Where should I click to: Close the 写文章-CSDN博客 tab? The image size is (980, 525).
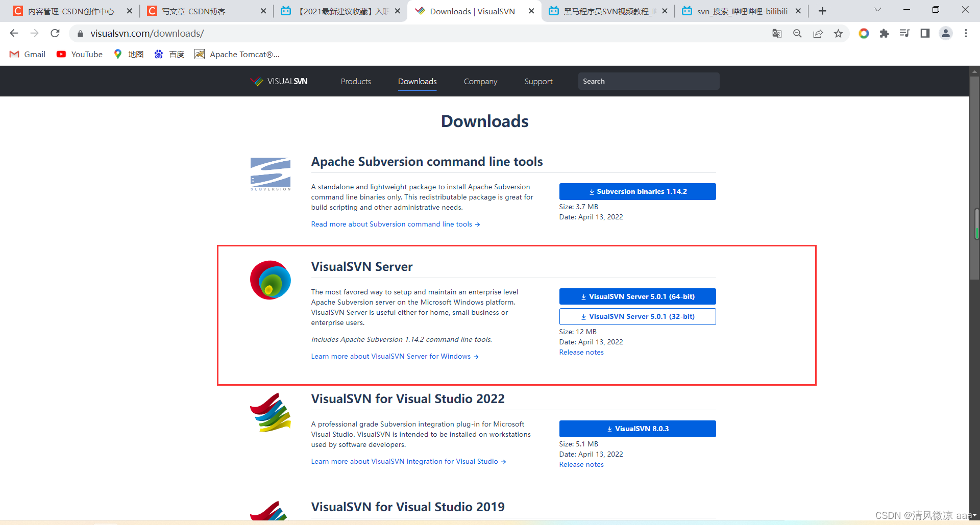pos(263,11)
